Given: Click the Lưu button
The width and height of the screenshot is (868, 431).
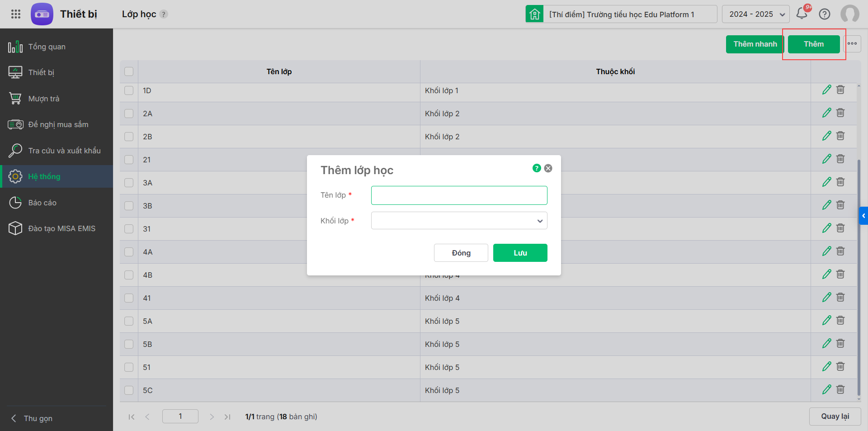Looking at the screenshot, I should tap(520, 253).
